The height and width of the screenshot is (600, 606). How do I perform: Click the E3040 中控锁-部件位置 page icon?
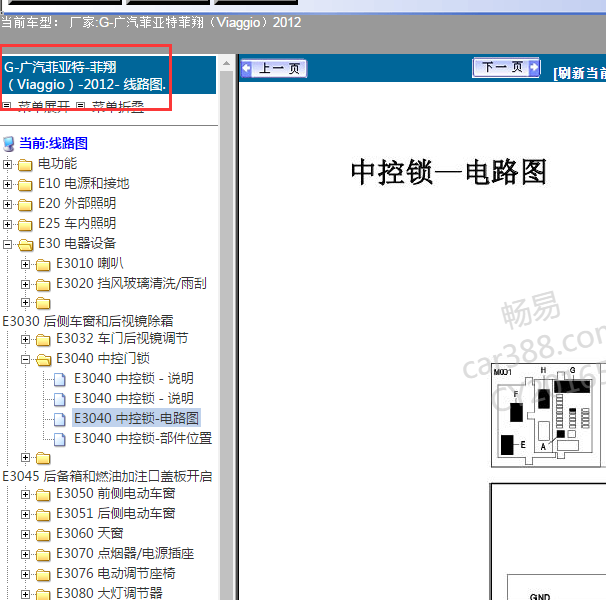[x=60, y=440]
